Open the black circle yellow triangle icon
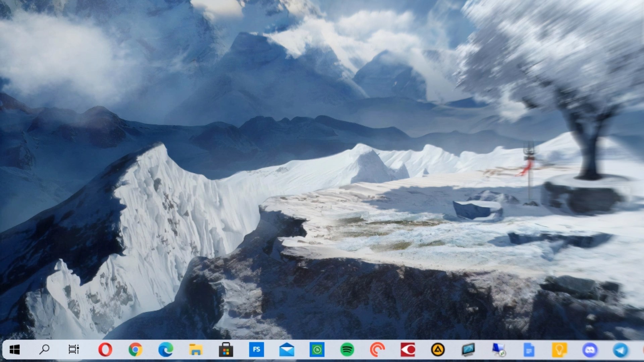Viewport: 644px width, 362px height. (438, 350)
